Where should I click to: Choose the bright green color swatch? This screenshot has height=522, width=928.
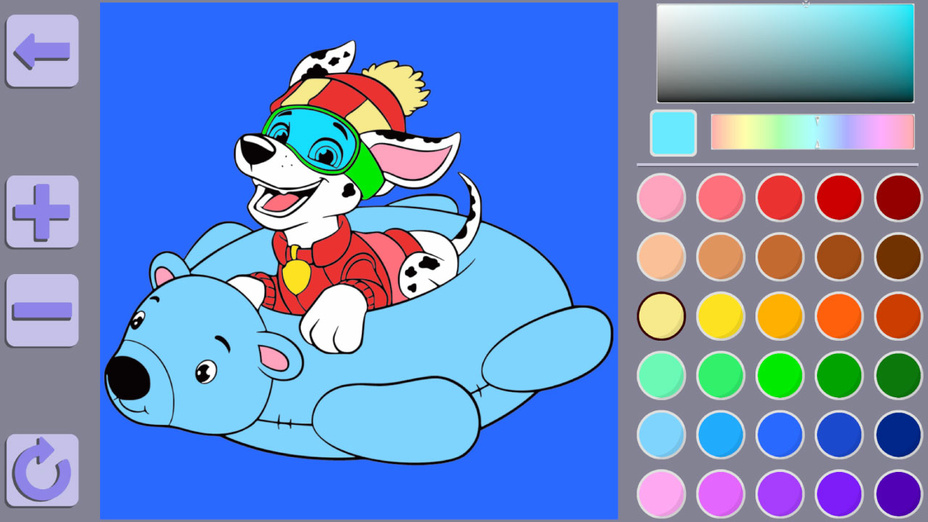[x=779, y=375]
